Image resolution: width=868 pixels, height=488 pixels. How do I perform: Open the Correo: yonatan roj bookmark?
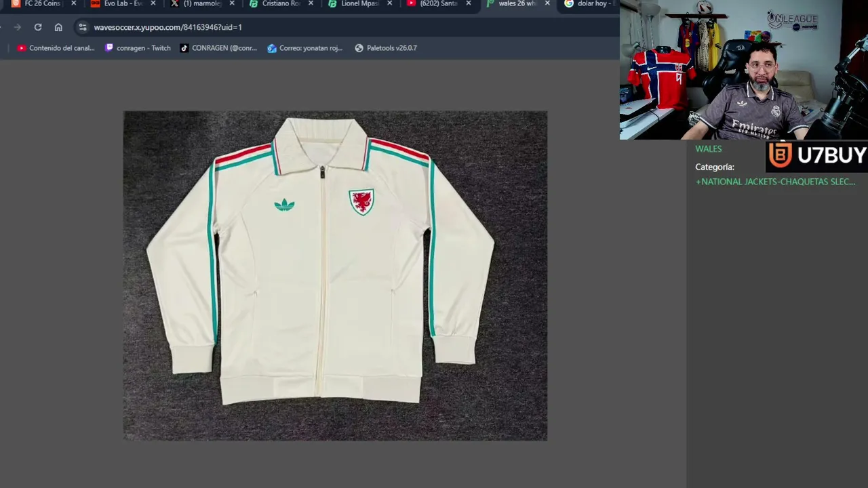tap(305, 48)
